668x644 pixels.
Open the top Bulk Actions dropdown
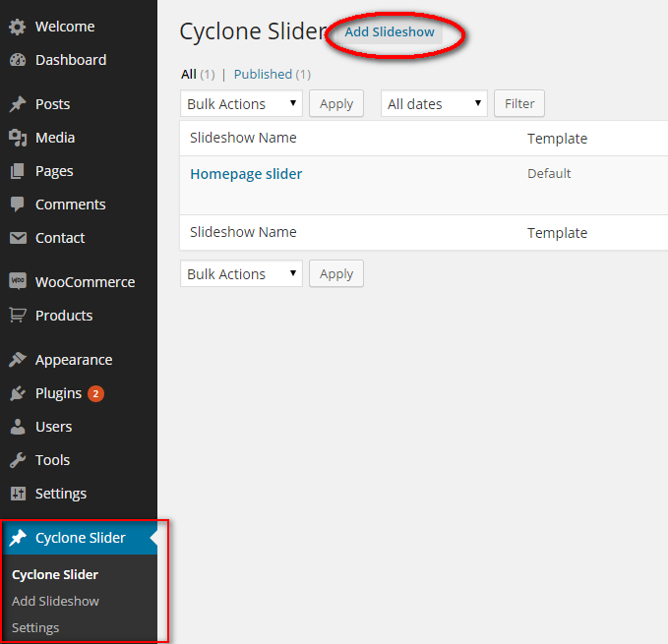[x=241, y=103]
